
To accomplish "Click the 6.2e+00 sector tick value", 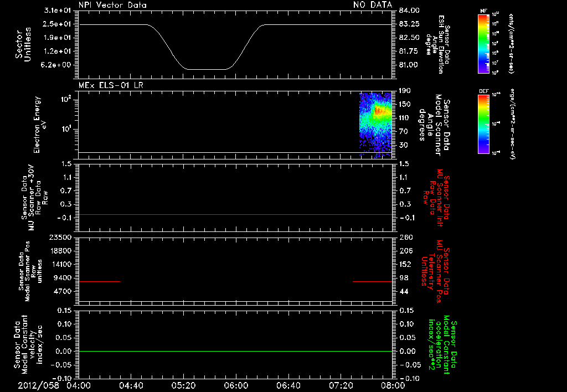I will [57, 65].
